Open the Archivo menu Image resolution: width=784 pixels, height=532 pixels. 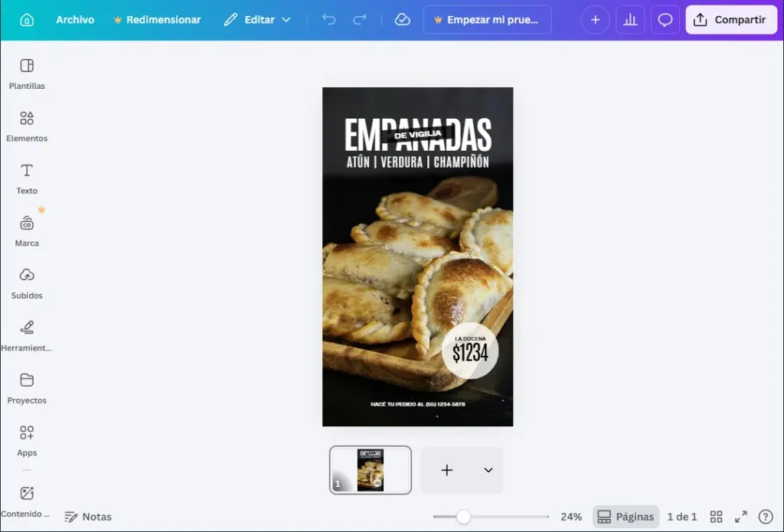click(x=75, y=20)
